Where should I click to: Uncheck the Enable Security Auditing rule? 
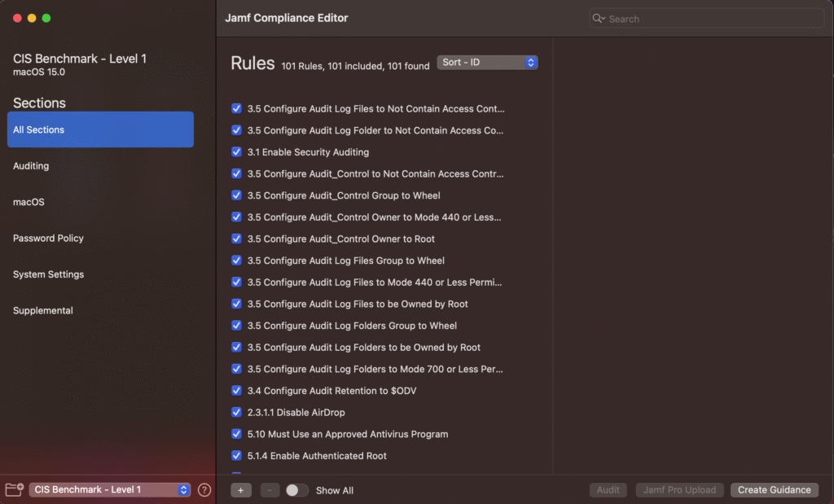click(236, 152)
